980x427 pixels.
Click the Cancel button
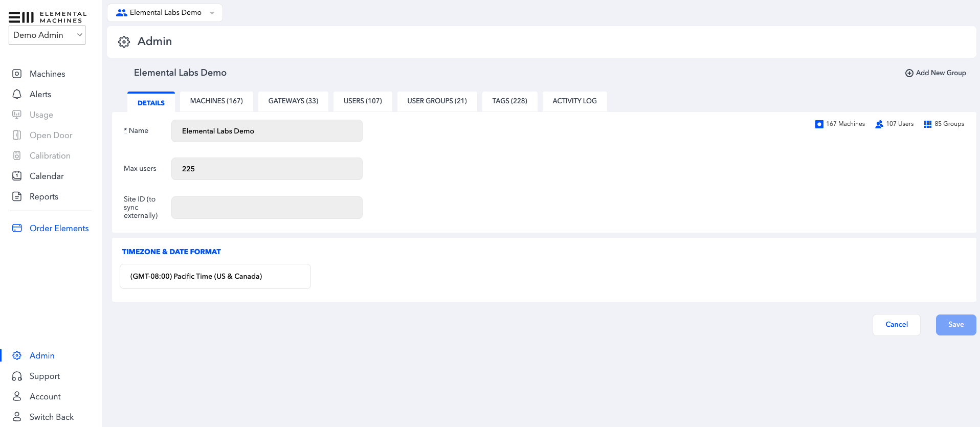point(897,325)
